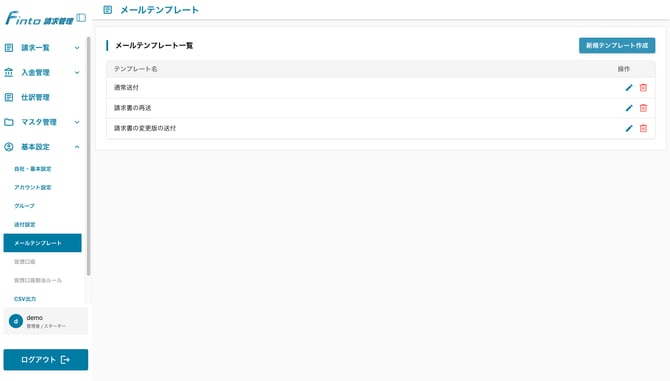670x381 pixels.
Task: Edit the 通常送付 template with pencil icon
Action: pos(629,88)
